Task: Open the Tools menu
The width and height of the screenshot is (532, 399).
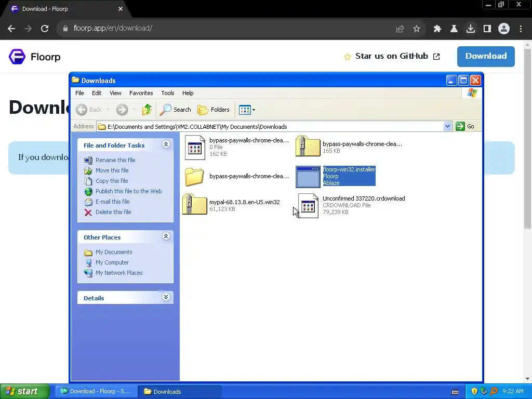Action: 168,93
